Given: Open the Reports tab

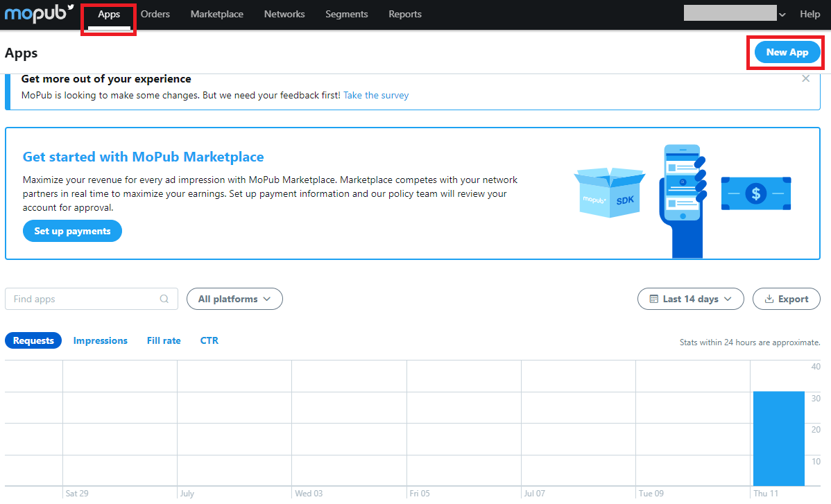Looking at the screenshot, I should point(405,15).
